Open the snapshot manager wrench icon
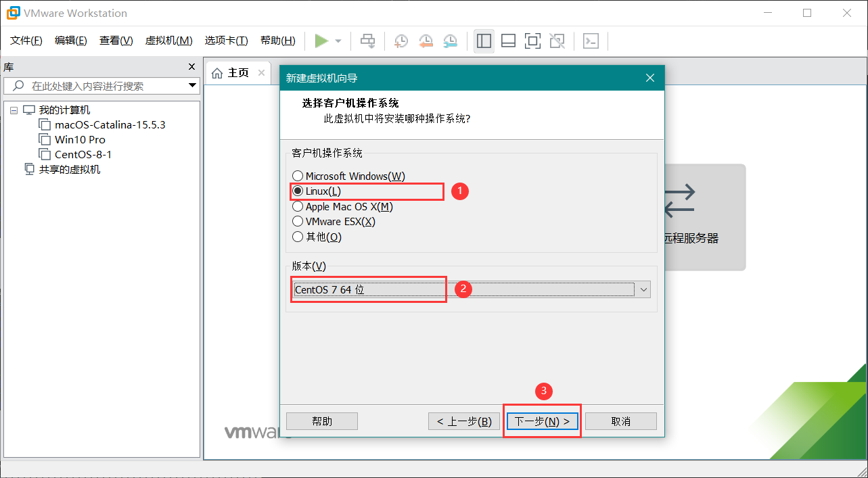 [450, 41]
